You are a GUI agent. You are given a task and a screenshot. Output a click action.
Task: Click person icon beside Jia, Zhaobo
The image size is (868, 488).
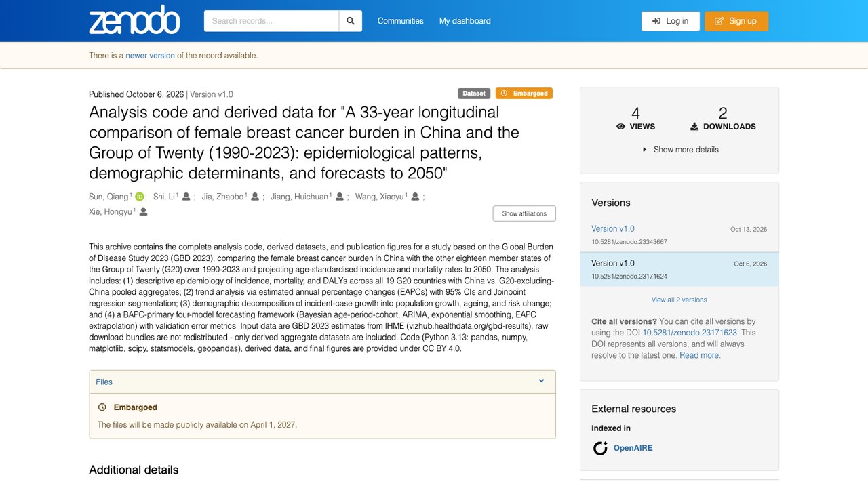pos(255,197)
